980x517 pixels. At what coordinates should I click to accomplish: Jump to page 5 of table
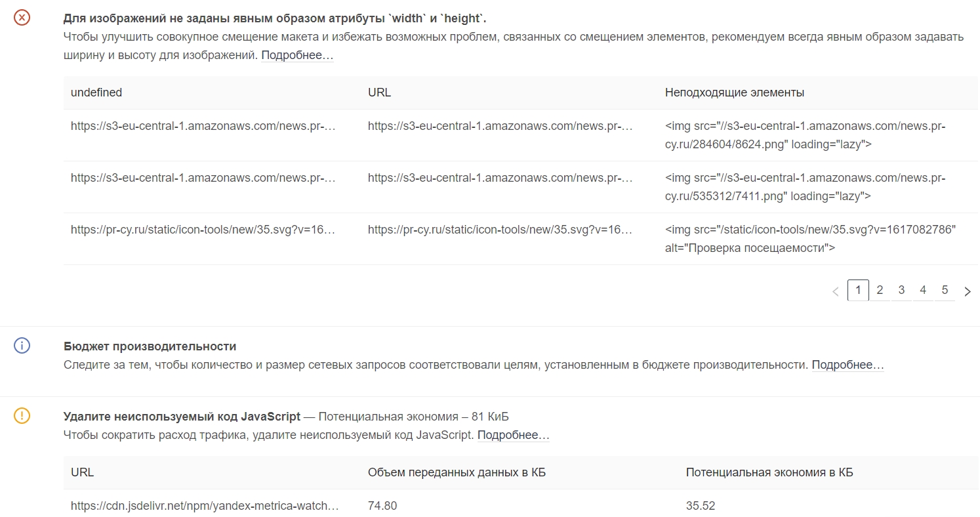945,290
